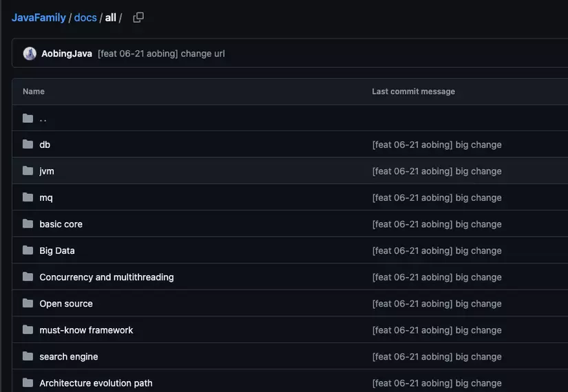Go to docs breadcrumb link
Image resolution: width=568 pixels, height=392 pixels.
(85, 17)
